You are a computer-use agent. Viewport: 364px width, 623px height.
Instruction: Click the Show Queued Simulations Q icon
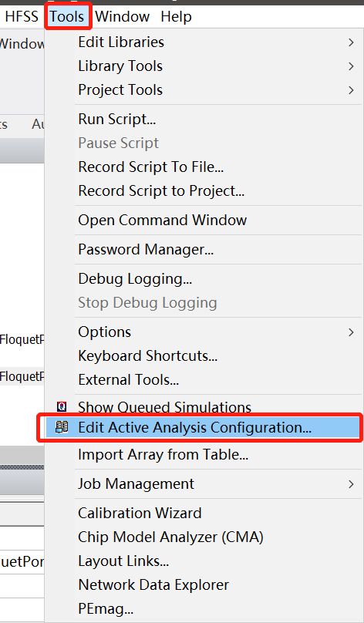[x=62, y=407]
